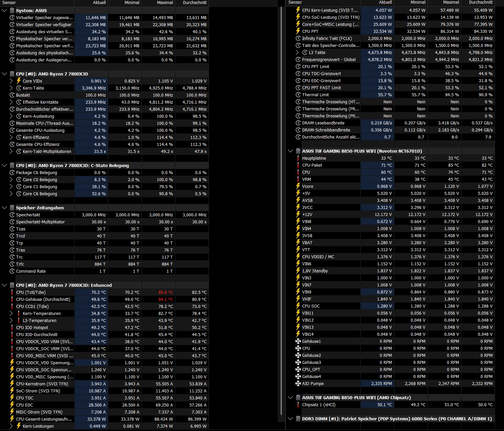This screenshot has width=504, height=431.
Task: Select the CPU-Gehäuse (Durchschnitt) row
Action: coord(104,299)
